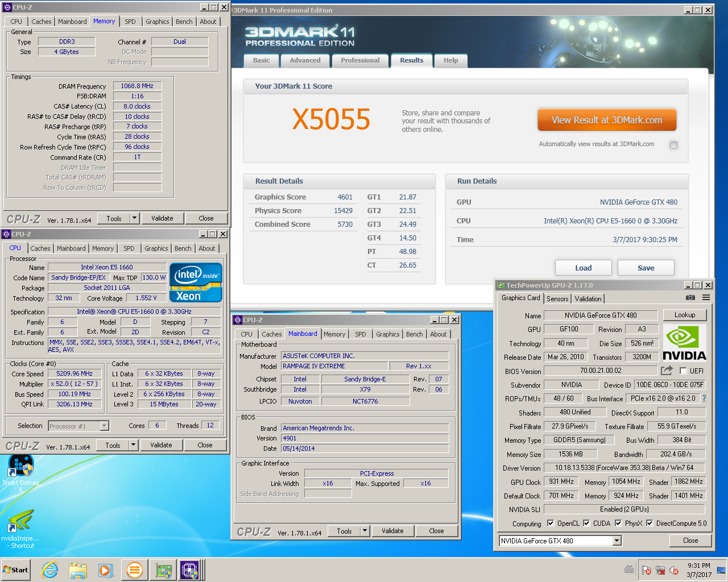Expand Tools dropdown arrow in CPU-Z Mainboard window
This screenshot has height=582, width=728.
point(365,531)
